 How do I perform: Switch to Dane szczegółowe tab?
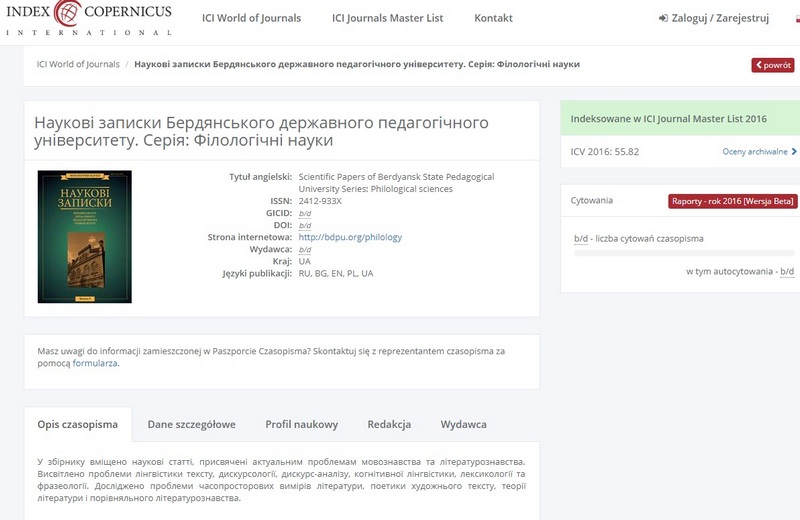pos(192,424)
